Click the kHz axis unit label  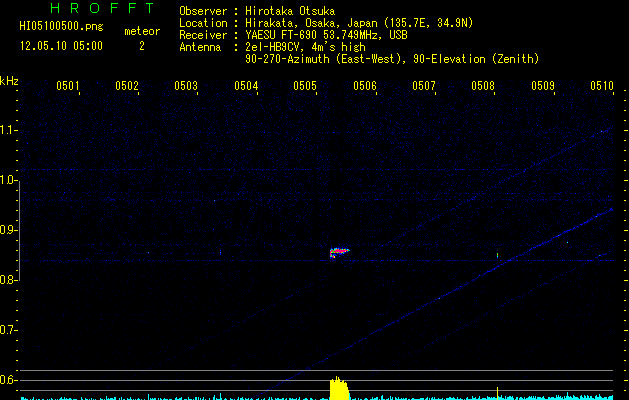pyautogui.click(x=9, y=81)
